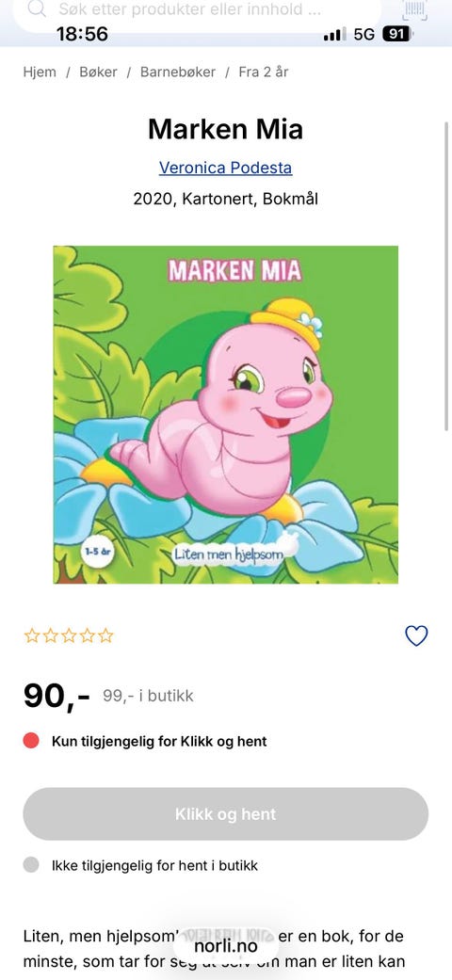The width and height of the screenshot is (452, 980).
Task: Navigate to Barnebøker breadcrumb
Action: tap(178, 72)
